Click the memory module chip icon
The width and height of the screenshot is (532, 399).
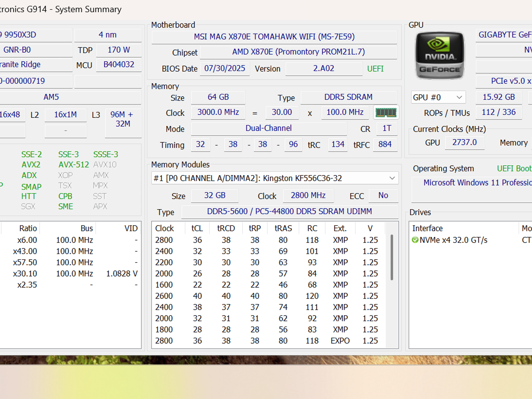tap(386, 112)
